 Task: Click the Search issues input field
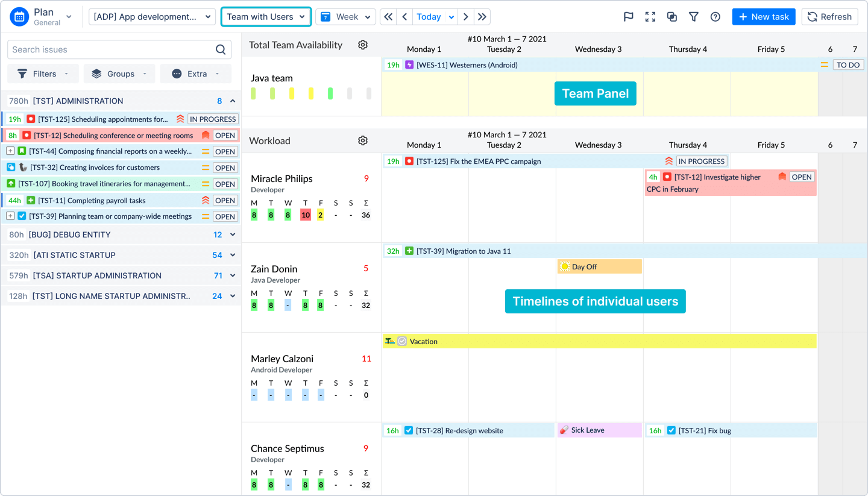[x=112, y=49]
